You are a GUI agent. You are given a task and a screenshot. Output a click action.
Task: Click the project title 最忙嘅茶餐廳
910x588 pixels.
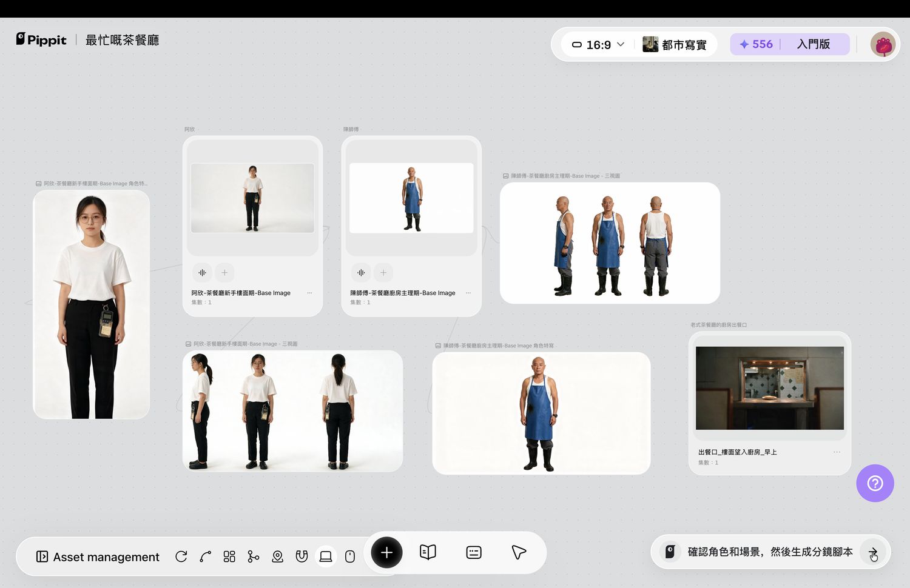(122, 40)
